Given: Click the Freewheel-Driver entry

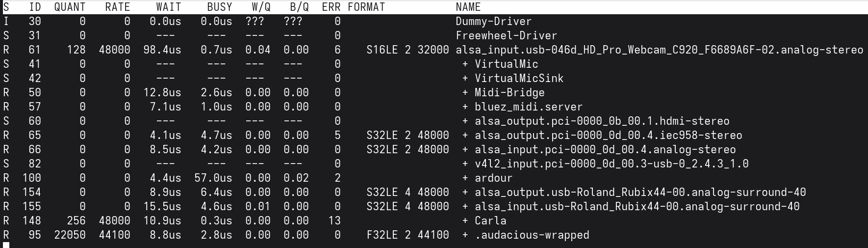Looking at the screenshot, I should click(506, 36).
